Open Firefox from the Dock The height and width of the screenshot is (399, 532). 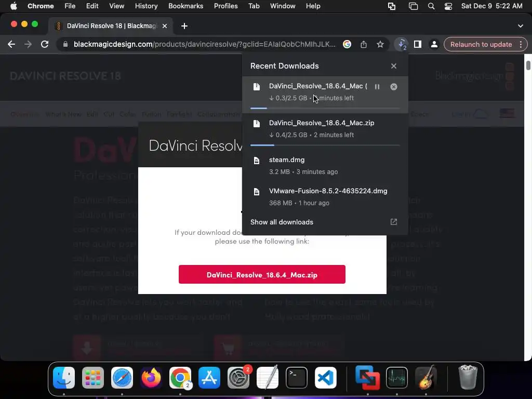(x=151, y=378)
